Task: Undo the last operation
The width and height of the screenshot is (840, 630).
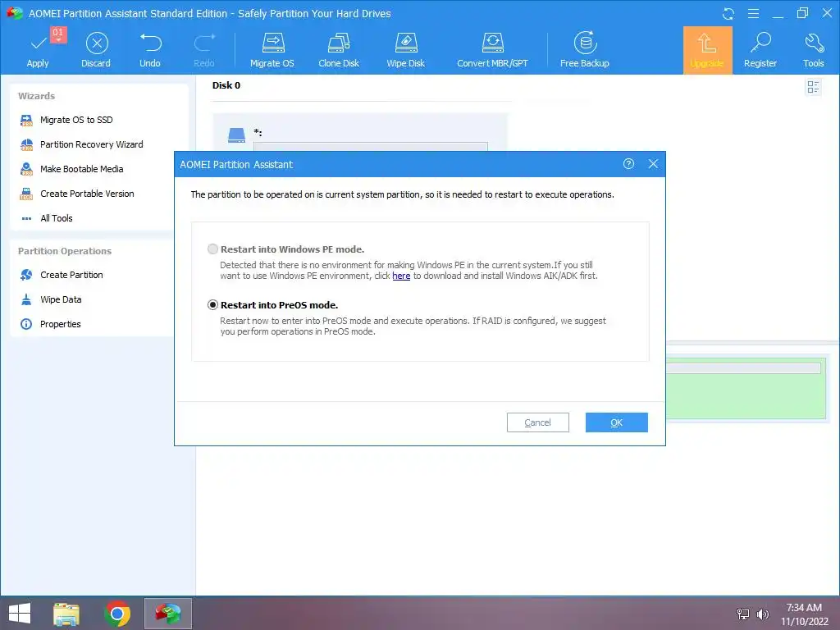Action: (150, 51)
